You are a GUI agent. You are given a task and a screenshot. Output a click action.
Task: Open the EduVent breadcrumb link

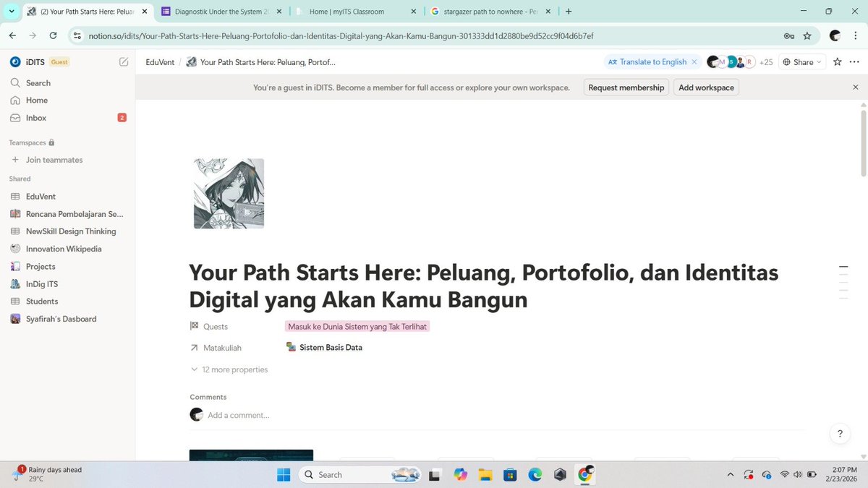tap(159, 62)
